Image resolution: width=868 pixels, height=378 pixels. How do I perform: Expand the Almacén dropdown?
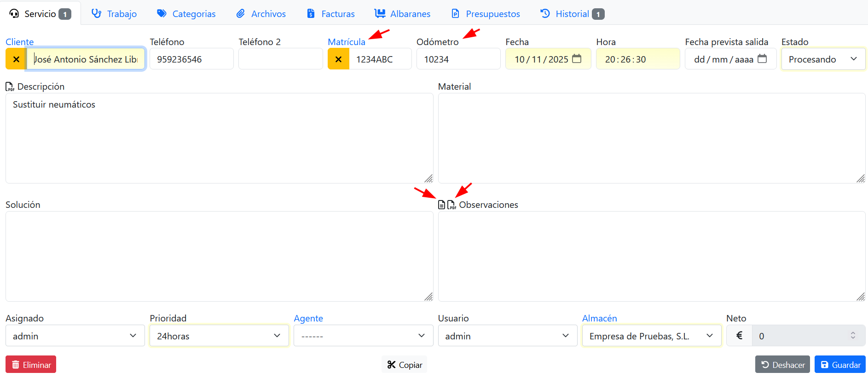point(651,336)
